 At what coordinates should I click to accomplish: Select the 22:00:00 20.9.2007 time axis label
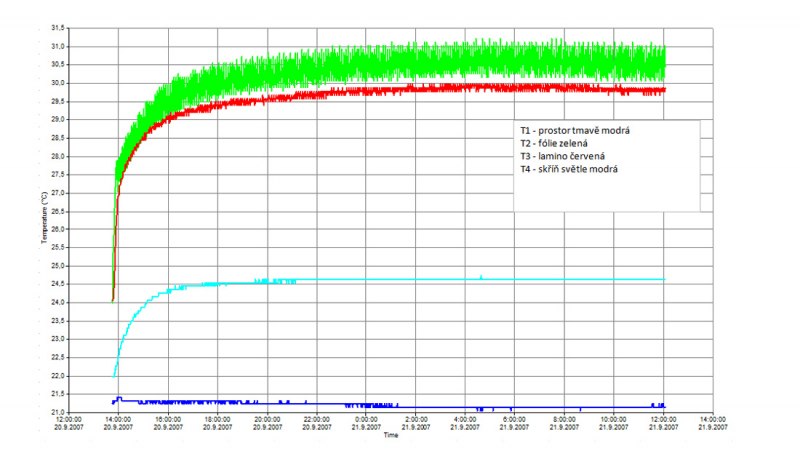point(316,424)
